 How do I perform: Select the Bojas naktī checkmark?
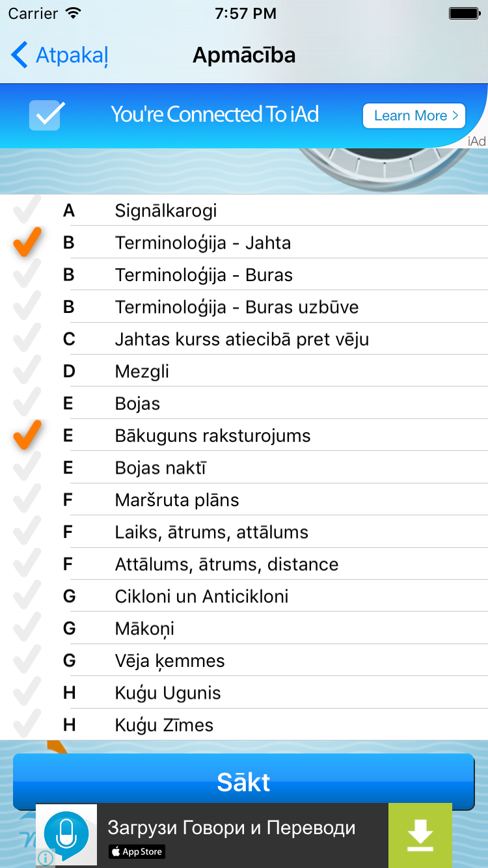[x=27, y=468]
